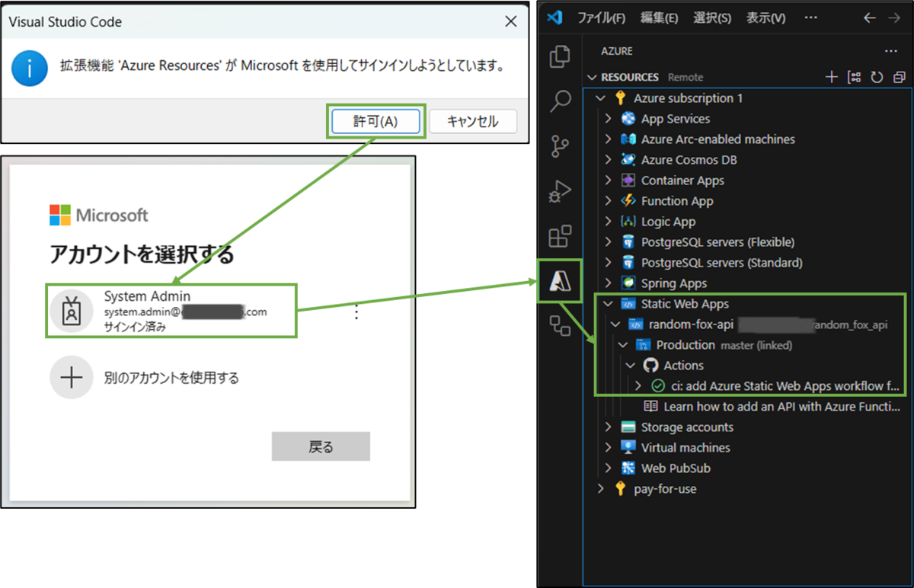The height and width of the screenshot is (588, 914).
Task: Click the Group By icon in Resources header
Action: [x=854, y=77]
